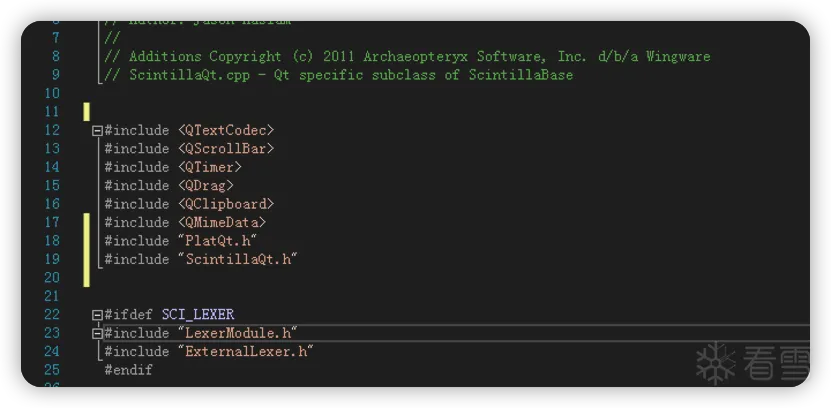This screenshot has width=832, height=408.
Task: Click the yellow change bar beside line 18
Action: 87,240
